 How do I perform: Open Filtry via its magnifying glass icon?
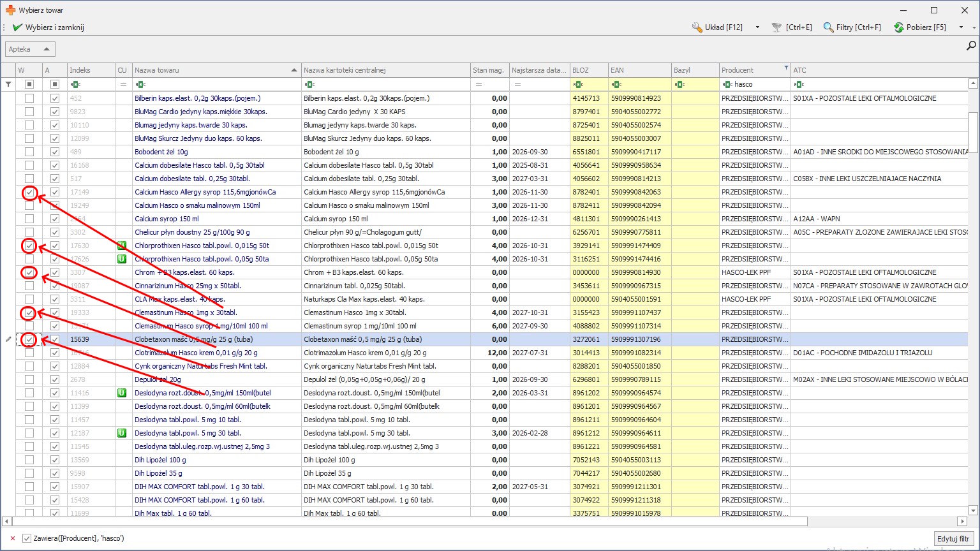click(x=828, y=27)
